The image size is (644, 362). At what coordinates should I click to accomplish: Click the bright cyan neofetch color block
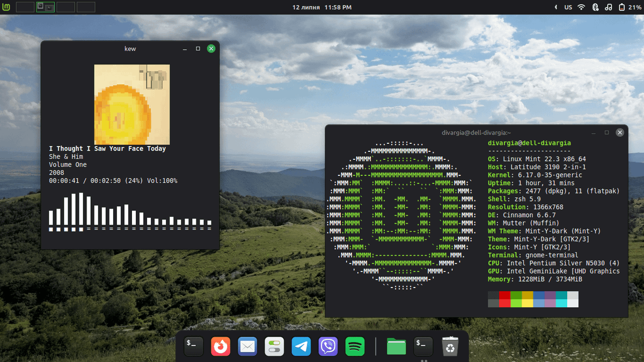click(561, 304)
